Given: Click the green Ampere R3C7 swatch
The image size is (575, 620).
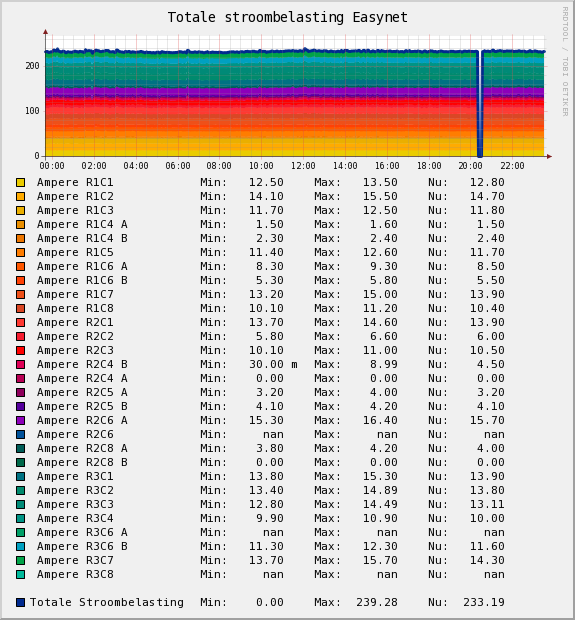Looking at the screenshot, I should click(x=21, y=560).
